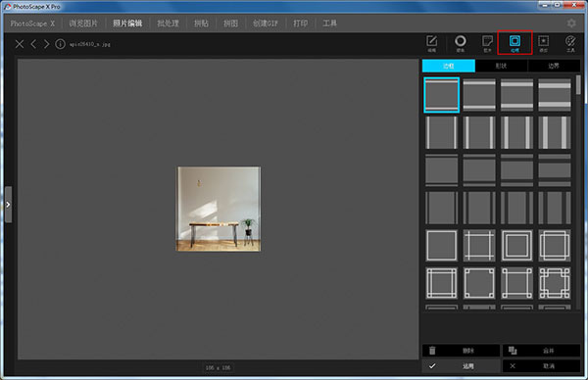Select the highlighted Frame tool icon
This screenshot has width=588, height=380.
(514, 43)
